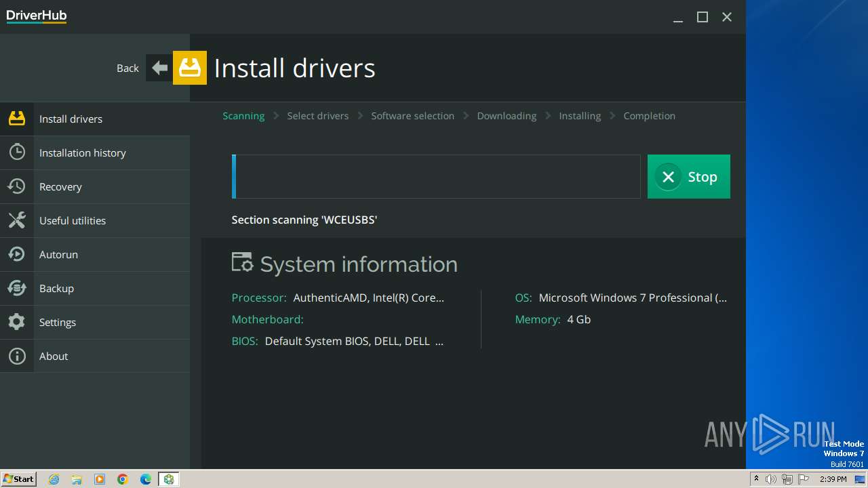The width and height of the screenshot is (868, 488).
Task: Click the taskbar clock 2:39 PM
Action: pyautogui.click(x=833, y=479)
